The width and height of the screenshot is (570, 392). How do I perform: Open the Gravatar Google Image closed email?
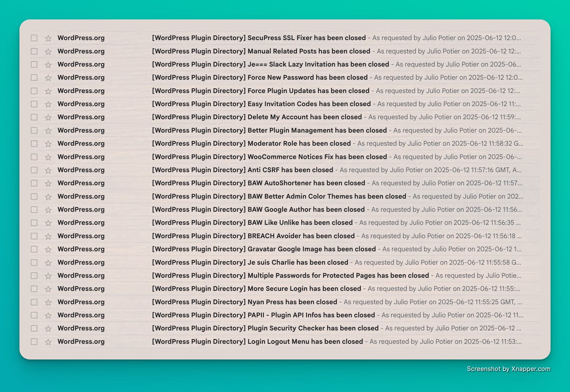[x=264, y=249]
